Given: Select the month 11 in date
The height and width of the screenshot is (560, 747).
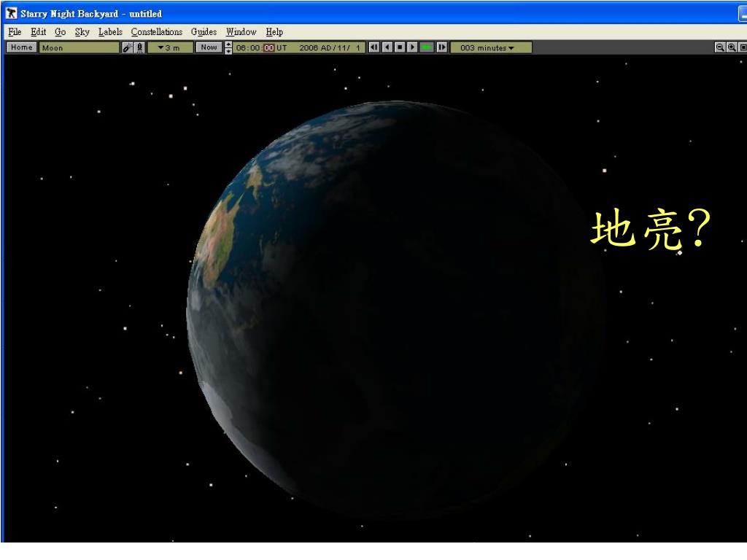Looking at the screenshot, I should [342, 47].
